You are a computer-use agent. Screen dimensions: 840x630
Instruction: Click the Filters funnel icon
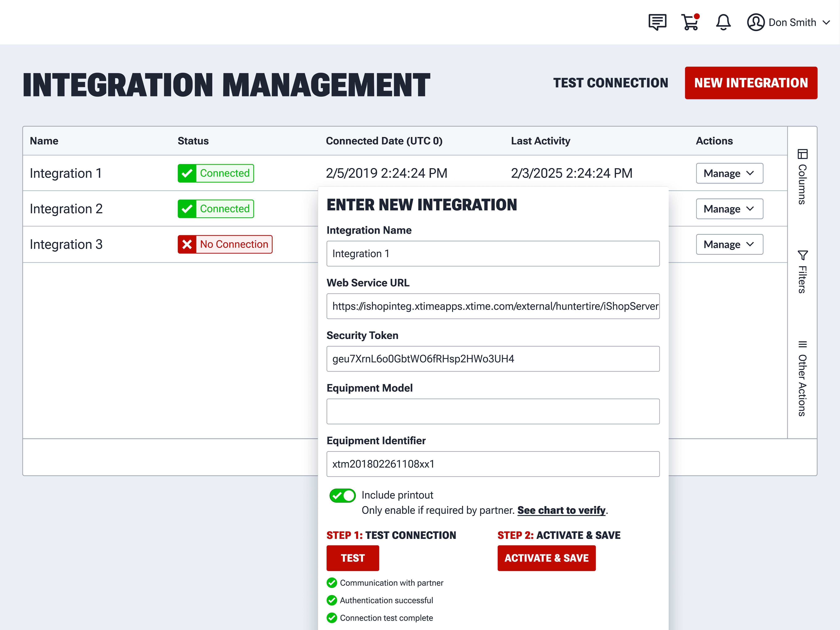click(x=802, y=255)
